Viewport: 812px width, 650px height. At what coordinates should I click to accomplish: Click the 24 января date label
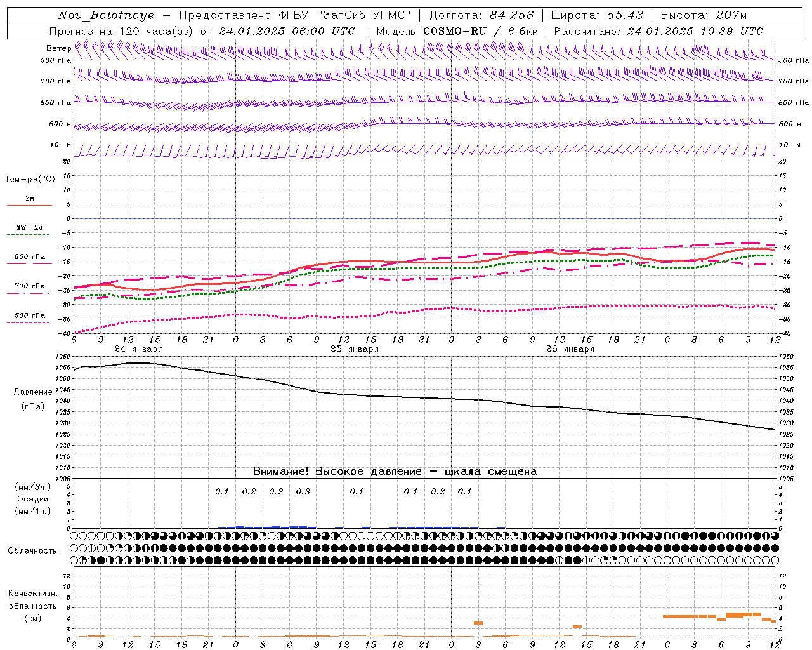tap(138, 349)
